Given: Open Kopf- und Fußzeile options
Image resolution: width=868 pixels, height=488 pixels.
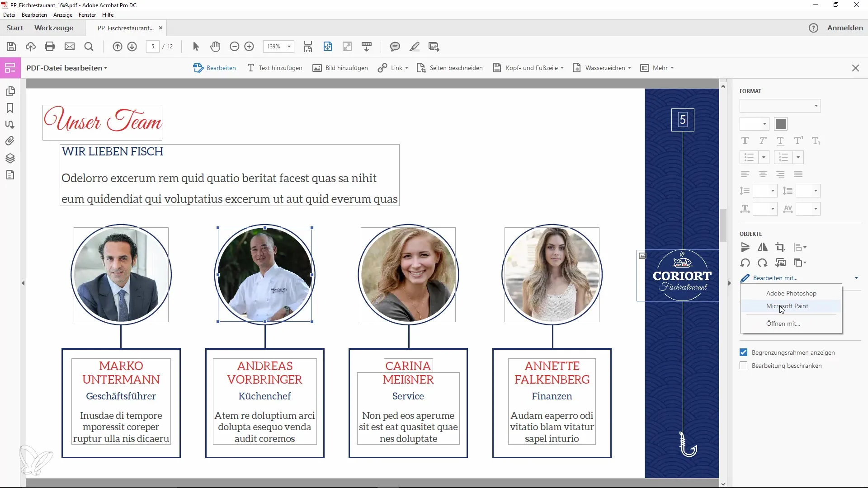Looking at the screenshot, I should click(528, 68).
